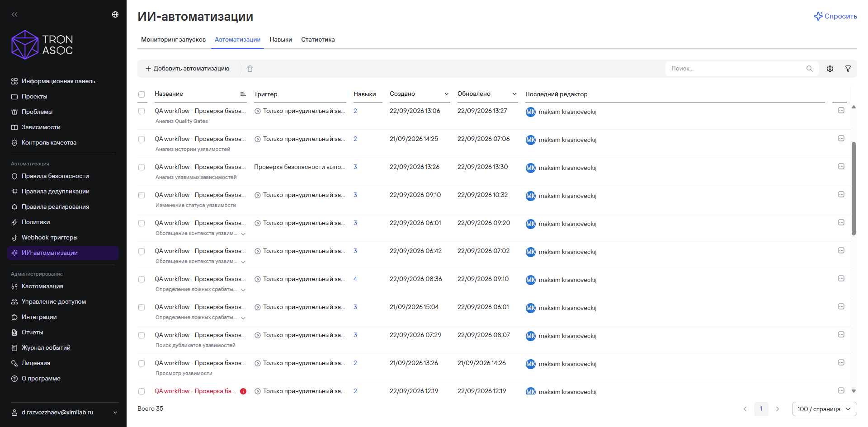The height and width of the screenshot is (427, 868).
Task: Go to Webhook-триггеры section
Action: coord(49,238)
